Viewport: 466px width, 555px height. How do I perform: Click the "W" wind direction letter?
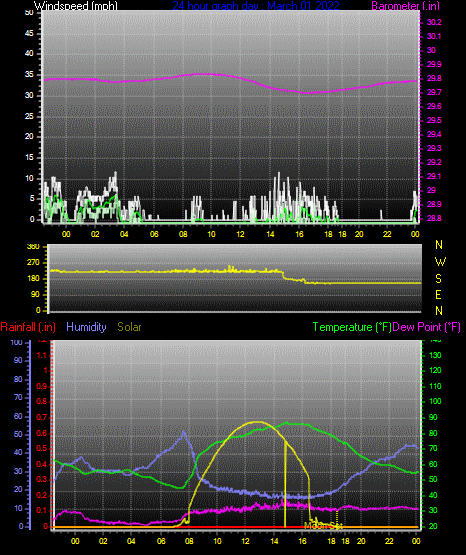pos(440,262)
